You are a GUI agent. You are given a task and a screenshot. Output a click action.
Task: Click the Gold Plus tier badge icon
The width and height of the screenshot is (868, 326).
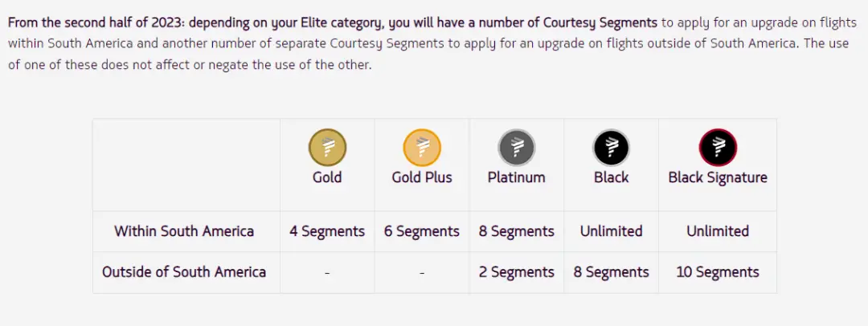422,148
